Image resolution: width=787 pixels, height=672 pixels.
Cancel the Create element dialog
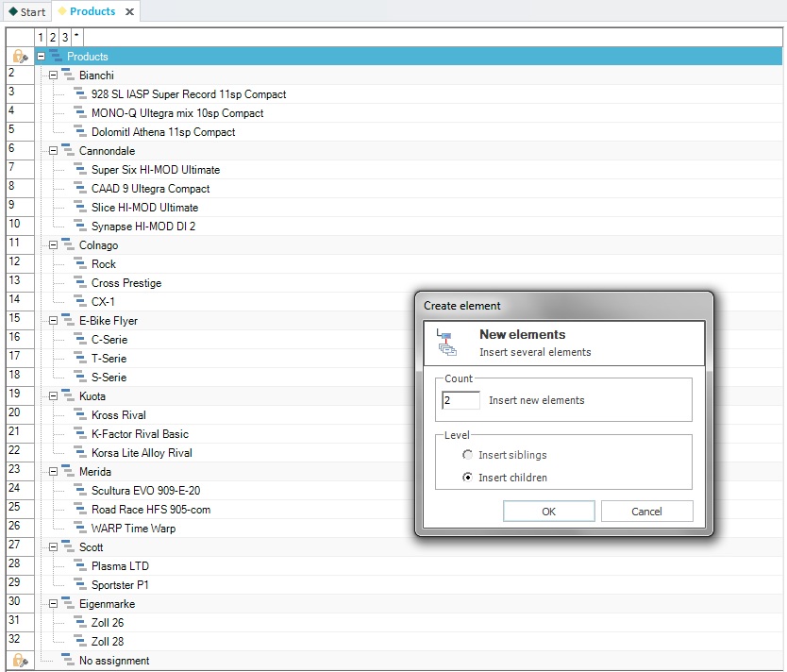pos(646,511)
